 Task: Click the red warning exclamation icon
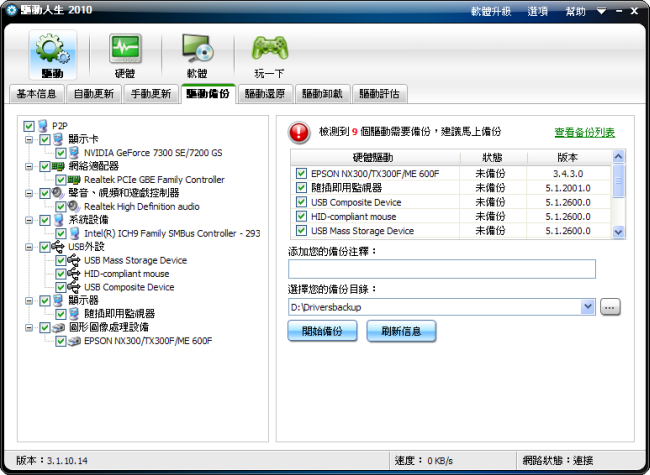click(x=300, y=132)
